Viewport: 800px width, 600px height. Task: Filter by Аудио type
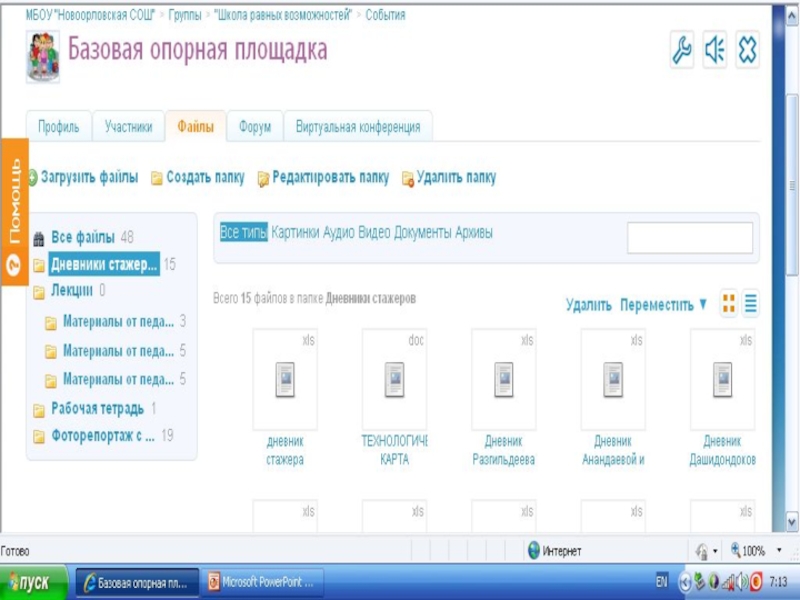(x=339, y=232)
